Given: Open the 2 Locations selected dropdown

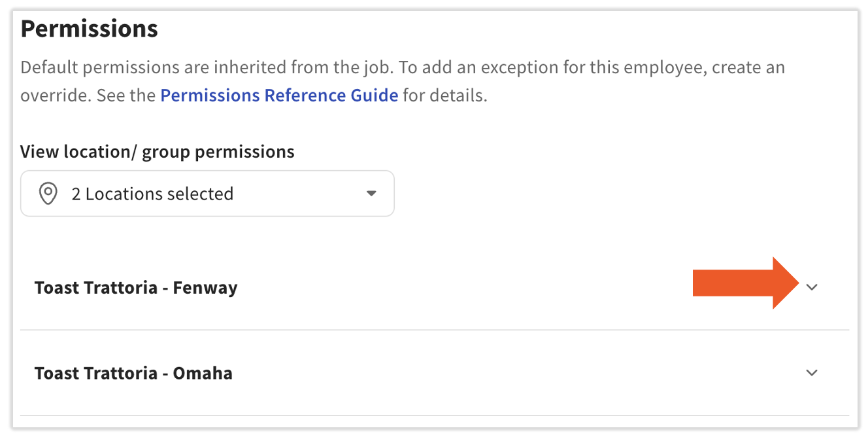Looking at the screenshot, I should point(207,194).
